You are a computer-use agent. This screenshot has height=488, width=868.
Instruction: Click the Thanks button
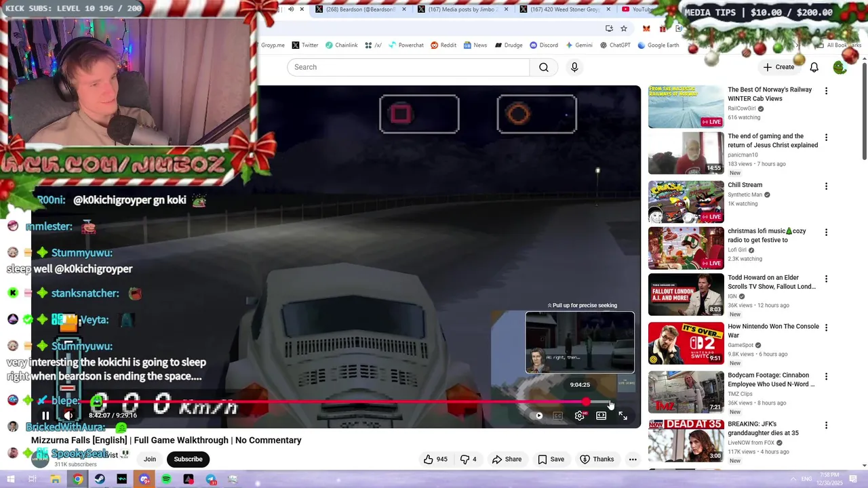(597, 459)
